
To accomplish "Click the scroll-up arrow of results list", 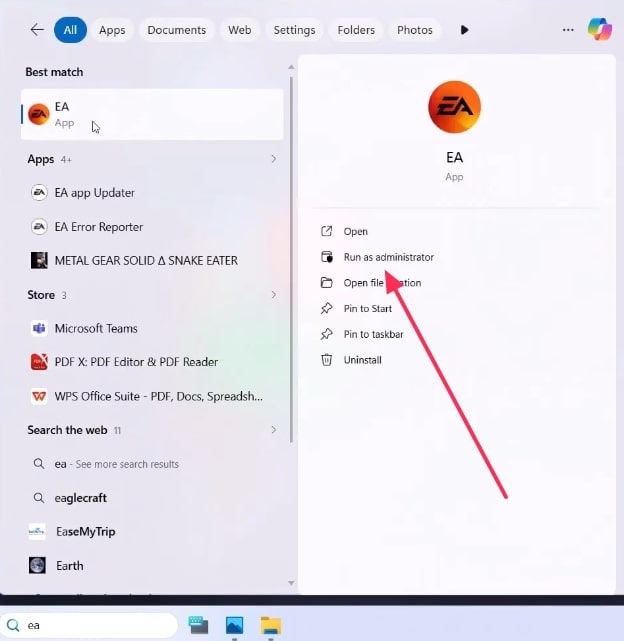I will [291, 67].
